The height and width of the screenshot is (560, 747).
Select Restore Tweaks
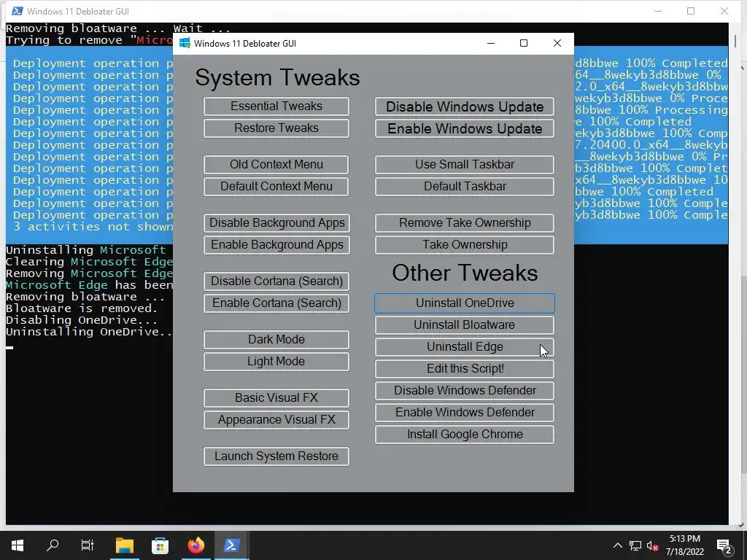pos(276,128)
